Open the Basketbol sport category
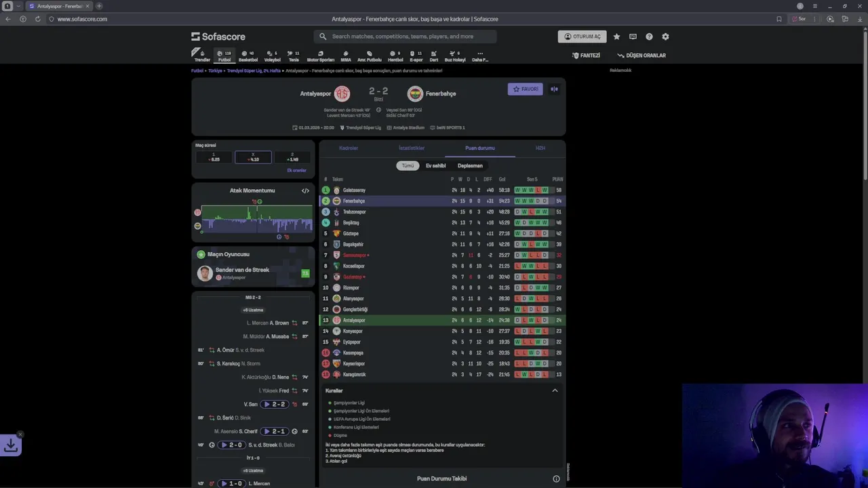Viewport: 868px width, 488px height. (248, 56)
